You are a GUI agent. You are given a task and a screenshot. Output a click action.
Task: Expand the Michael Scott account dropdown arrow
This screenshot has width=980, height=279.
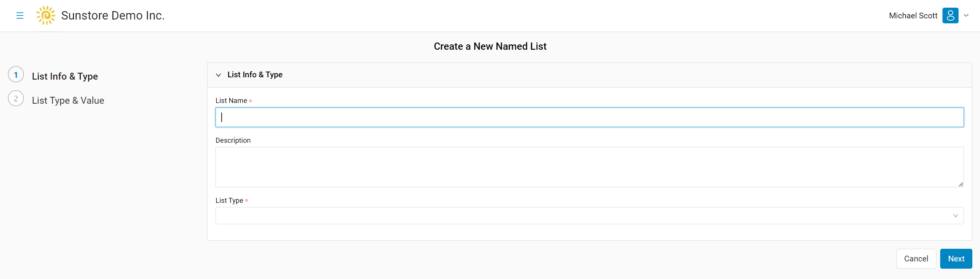(x=966, y=16)
